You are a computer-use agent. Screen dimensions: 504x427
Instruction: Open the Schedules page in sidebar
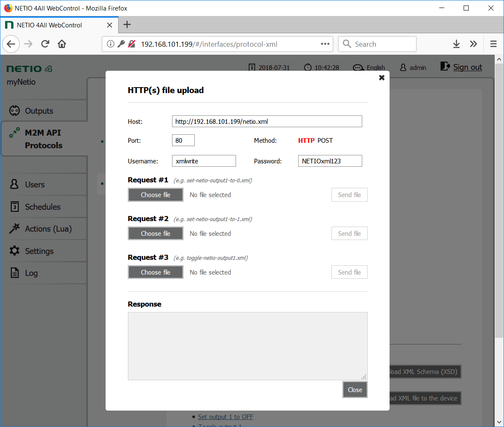[x=44, y=207]
